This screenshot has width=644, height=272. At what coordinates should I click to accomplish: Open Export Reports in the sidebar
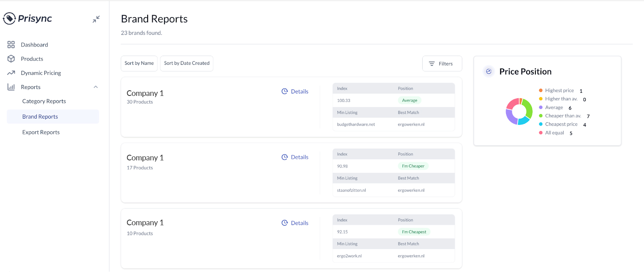click(x=41, y=132)
